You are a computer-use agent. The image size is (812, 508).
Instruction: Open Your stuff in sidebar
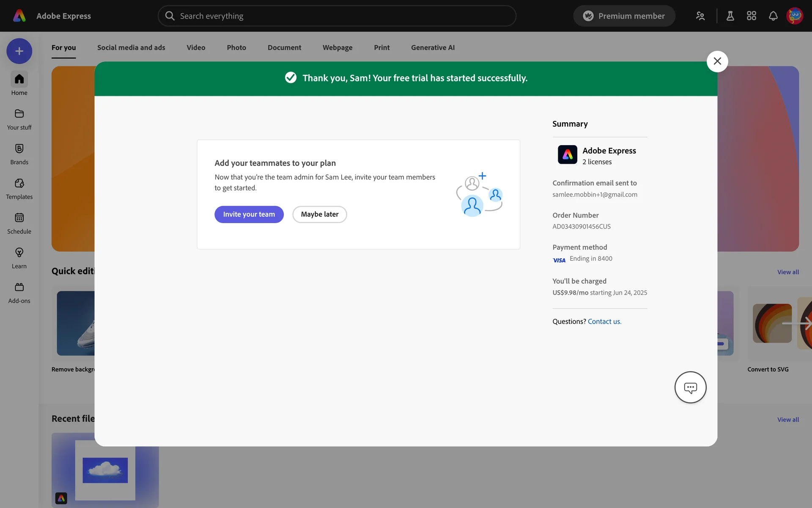tap(19, 119)
